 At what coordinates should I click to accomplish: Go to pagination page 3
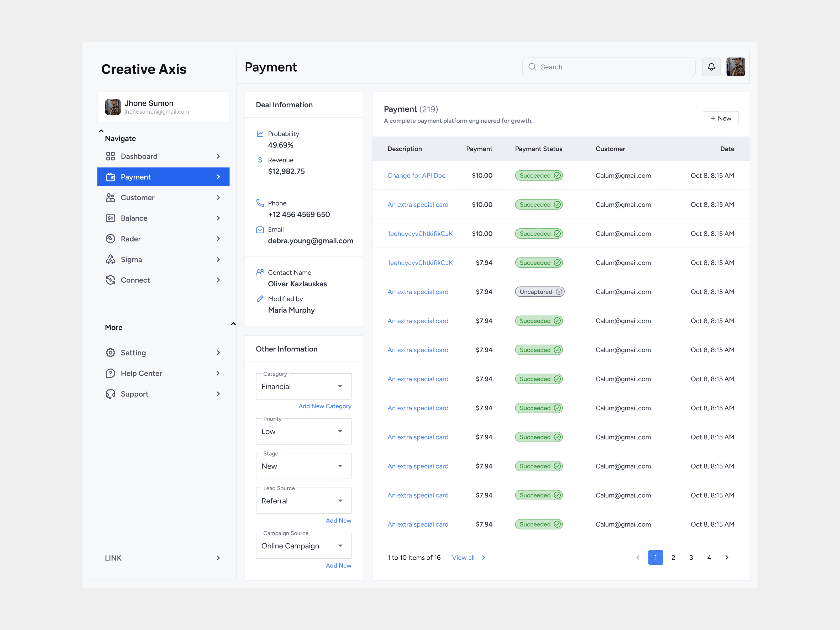coord(691,558)
